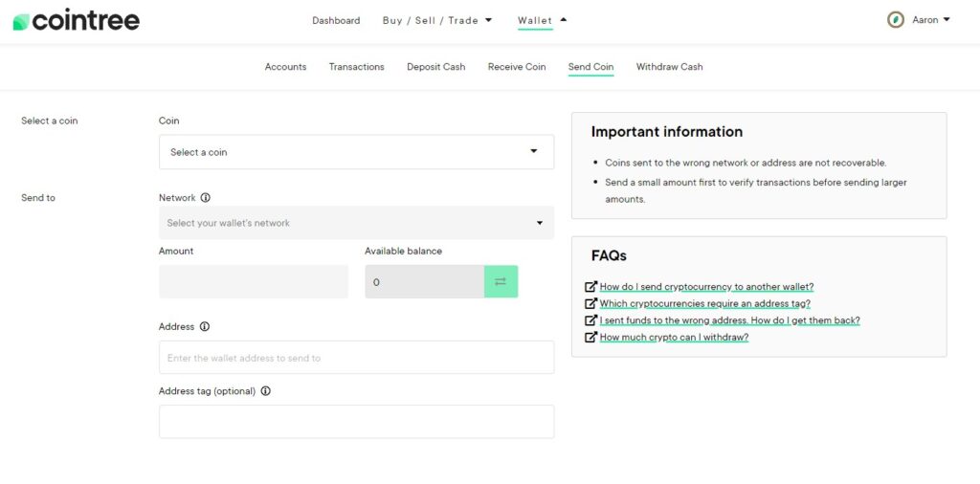This screenshot has height=484, width=980.
Task: Click the 'Important information' heading
Action: click(x=667, y=132)
